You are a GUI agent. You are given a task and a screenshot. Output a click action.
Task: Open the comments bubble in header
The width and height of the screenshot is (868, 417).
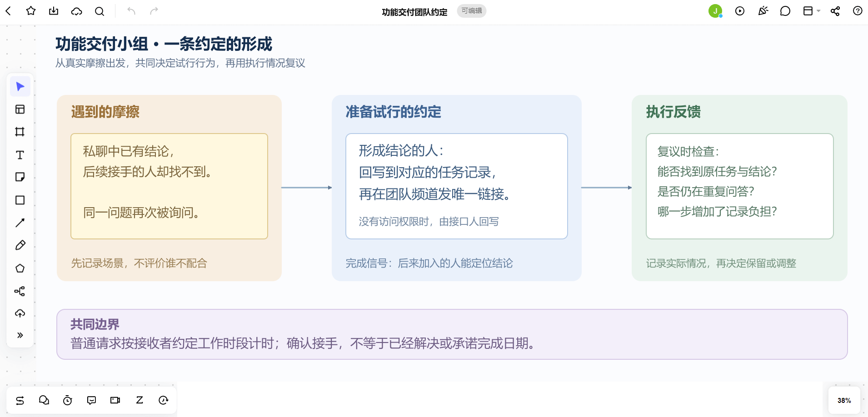[785, 11]
